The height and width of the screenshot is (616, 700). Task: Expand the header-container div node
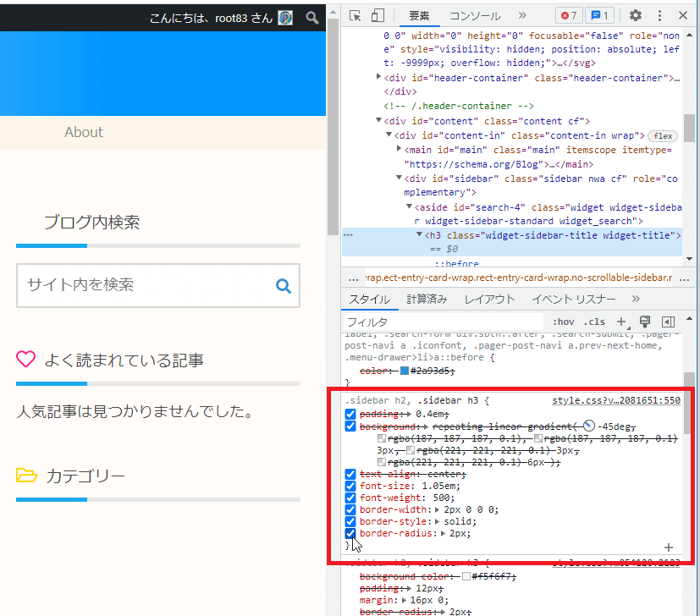click(x=378, y=78)
